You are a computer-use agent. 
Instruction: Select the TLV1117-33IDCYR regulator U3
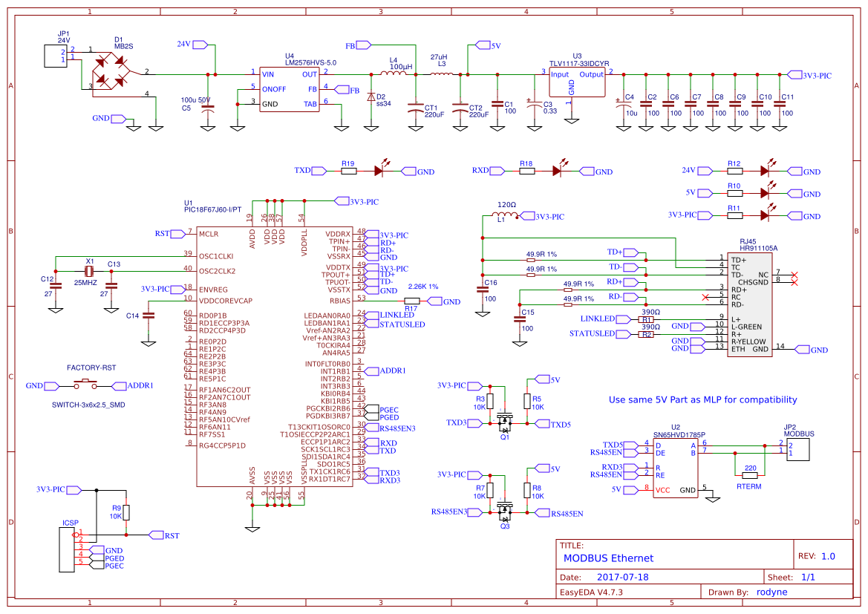575,80
